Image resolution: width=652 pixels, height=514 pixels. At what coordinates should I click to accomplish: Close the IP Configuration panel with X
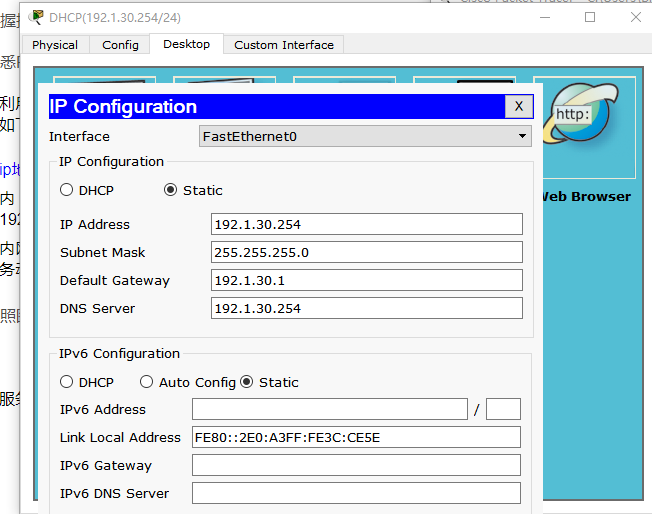click(x=519, y=106)
